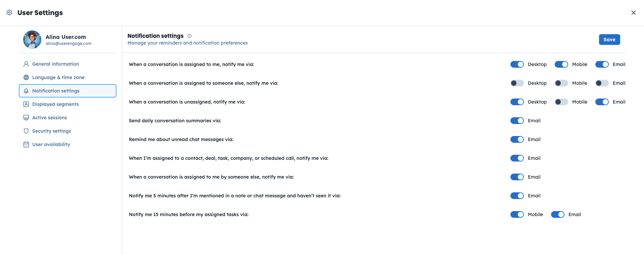Enable Mobile toggle for unassigned conversations
Viewport: 644px width, 255px height.
[x=561, y=102]
